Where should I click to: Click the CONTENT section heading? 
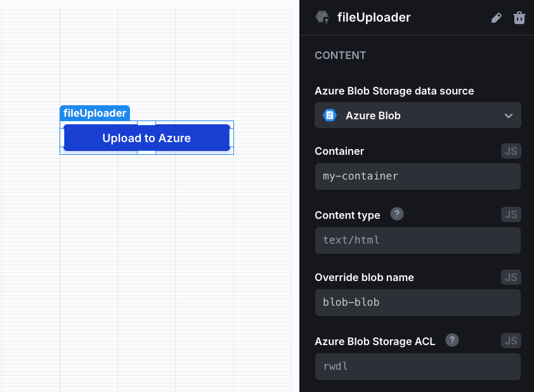click(340, 55)
